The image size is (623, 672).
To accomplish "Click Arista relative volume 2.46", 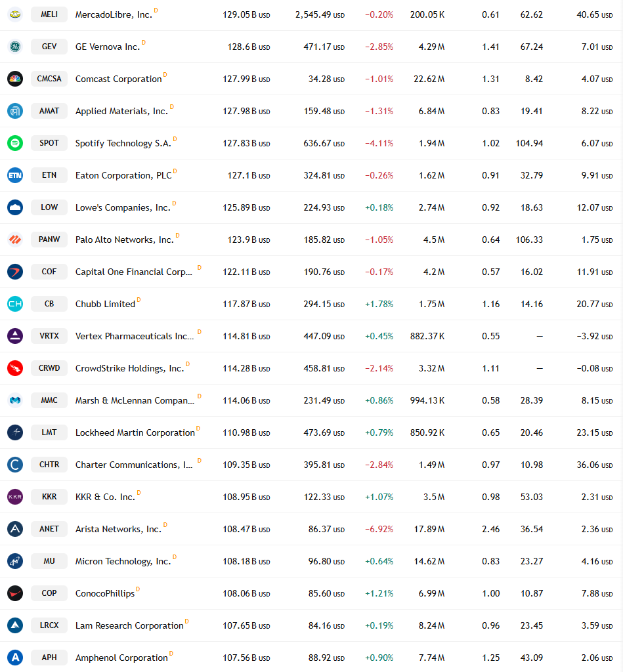I will coord(491,530).
